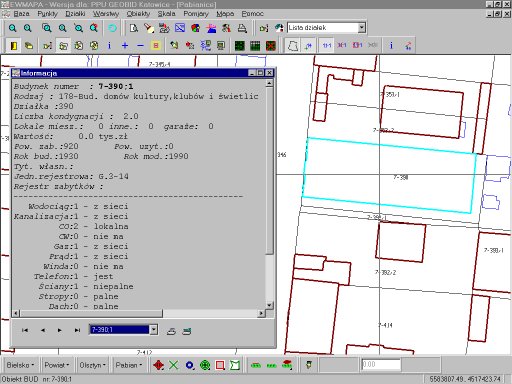Click Informacja horizontal scrollbar left arrow
The image size is (512, 384).
[16, 313]
